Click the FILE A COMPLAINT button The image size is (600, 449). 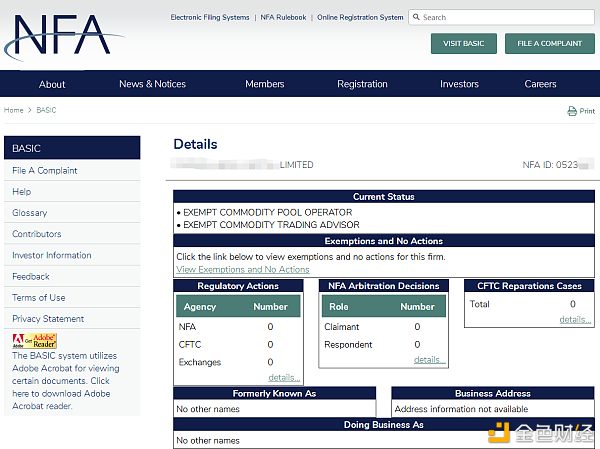pyautogui.click(x=549, y=44)
